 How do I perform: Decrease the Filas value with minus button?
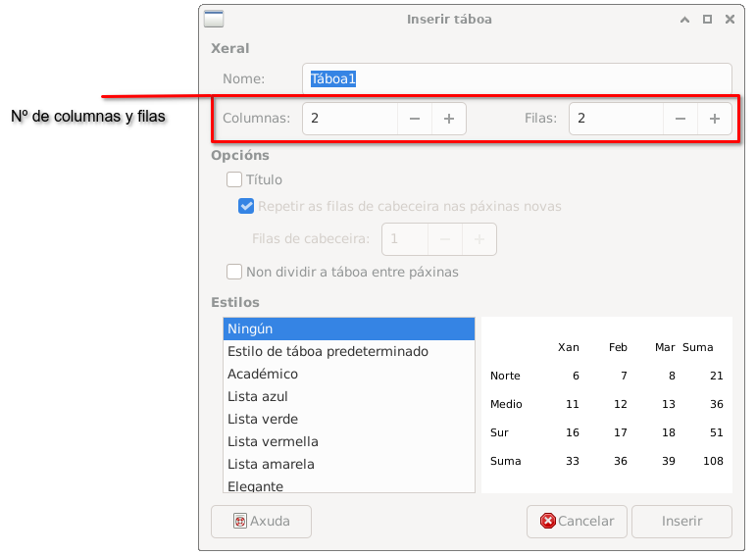click(680, 119)
